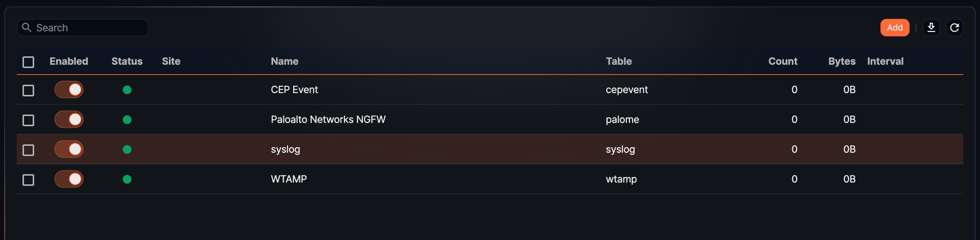The height and width of the screenshot is (240, 980).
Task: Check the select-all header checkbox
Action: click(28, 62)
